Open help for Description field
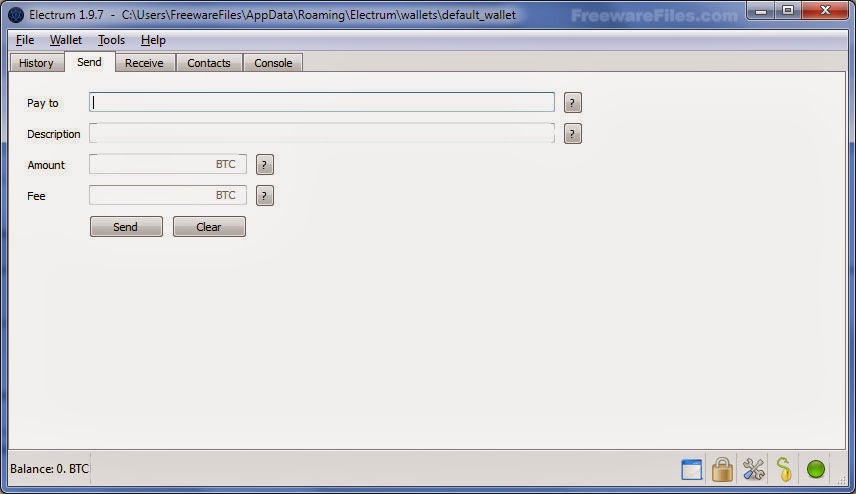856x494 pixels. click(572, 134)
